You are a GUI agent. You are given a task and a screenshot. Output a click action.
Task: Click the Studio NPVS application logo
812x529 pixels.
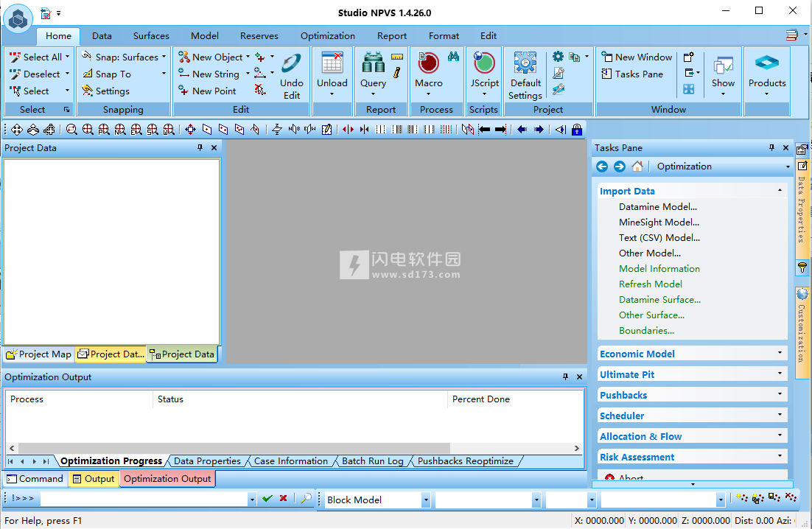18,19
